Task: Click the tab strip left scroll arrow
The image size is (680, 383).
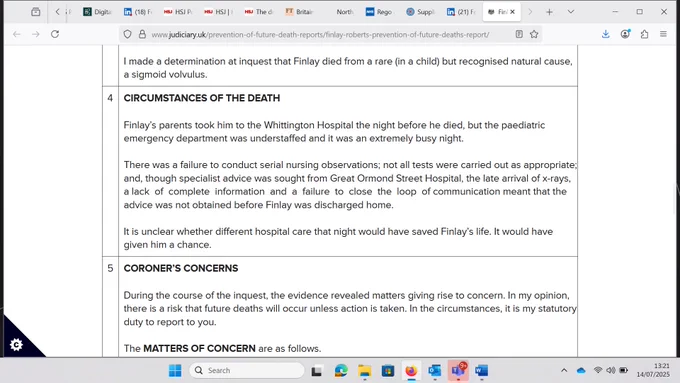Action: [x=57, y=12]
